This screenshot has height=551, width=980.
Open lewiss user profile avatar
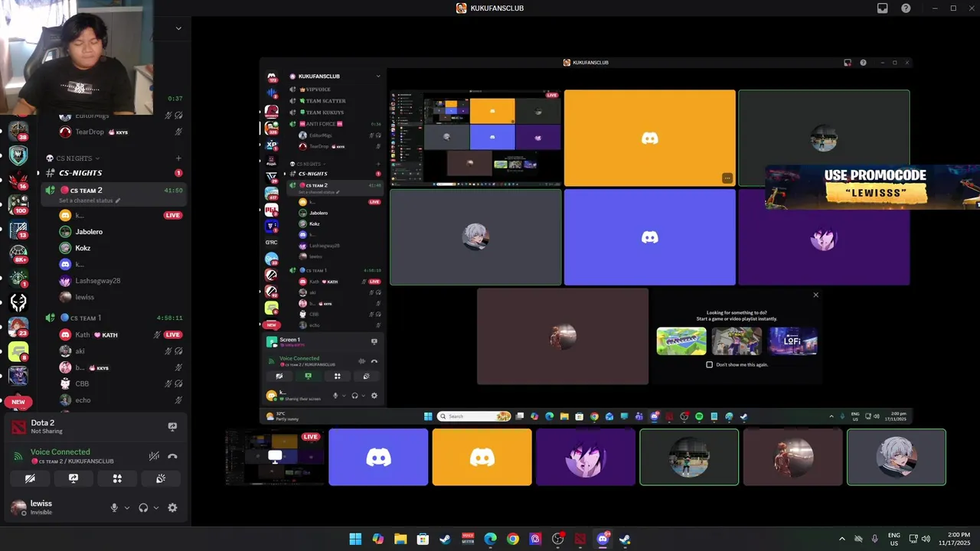coord(18,507)
